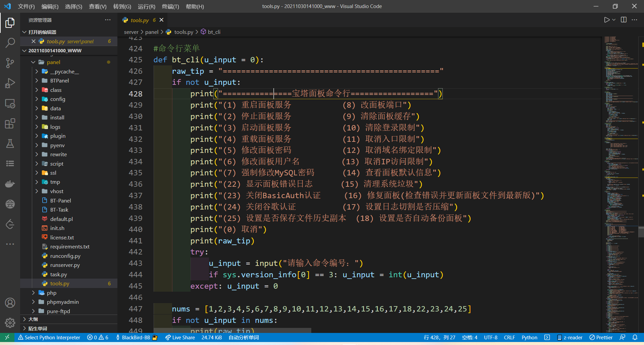This screenshot has height=345, width=644.
Task: Expand the plugin folder
Action: coord(69,136)
